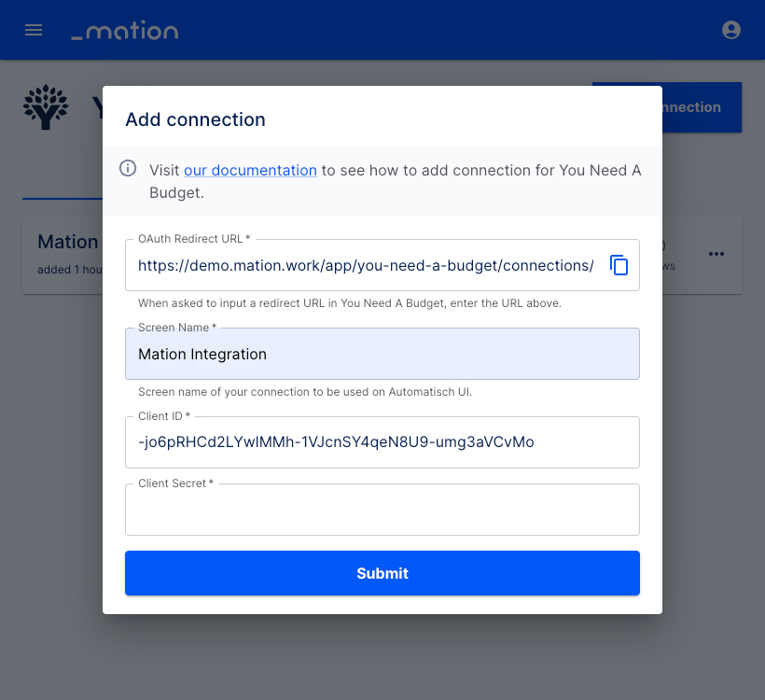
Task: Click the info icon beside documentation notice
Action: point(128,168)
